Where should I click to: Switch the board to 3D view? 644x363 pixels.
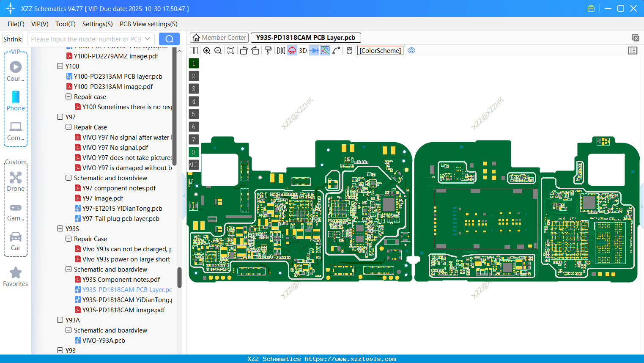pyautogui.click(x=302, y=50)
